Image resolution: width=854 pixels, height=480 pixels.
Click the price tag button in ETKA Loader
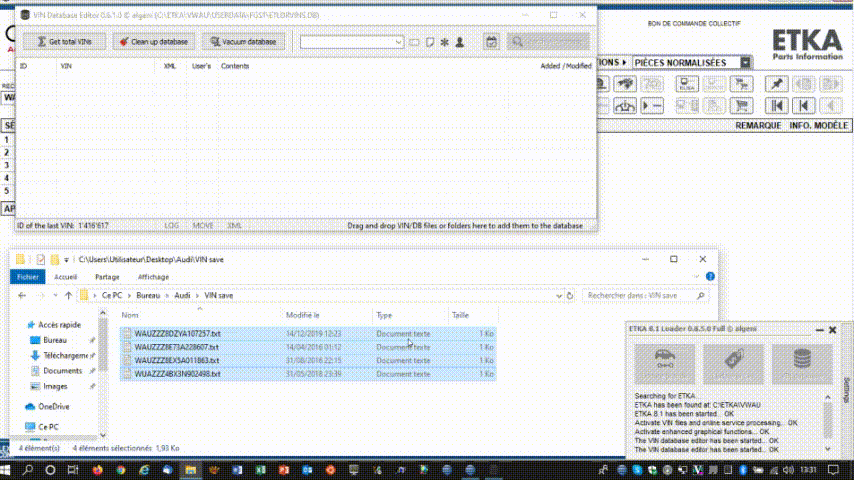click(733, 363)
